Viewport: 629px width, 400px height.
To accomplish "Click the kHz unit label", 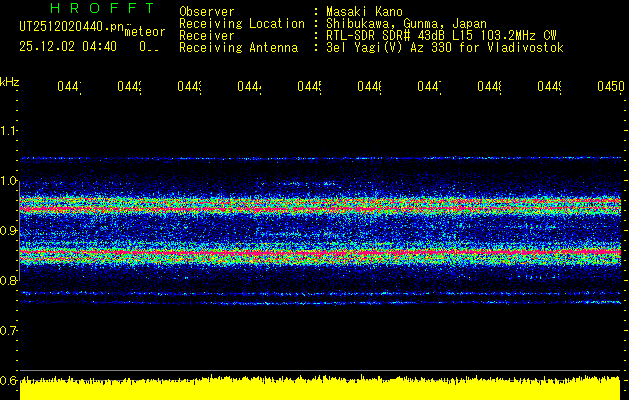I will tap(9, 82).
